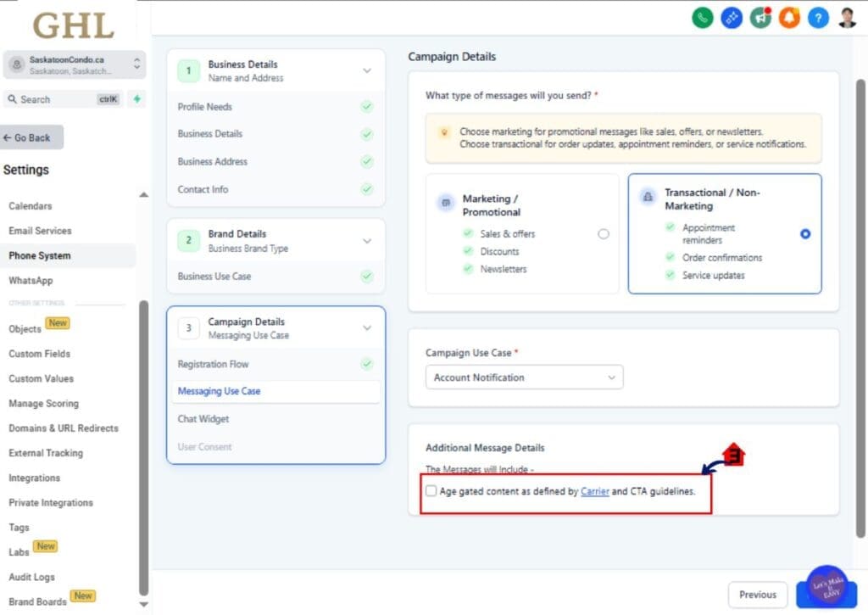Open the notifications bell icon
The image size is (868, 615).
789,17
